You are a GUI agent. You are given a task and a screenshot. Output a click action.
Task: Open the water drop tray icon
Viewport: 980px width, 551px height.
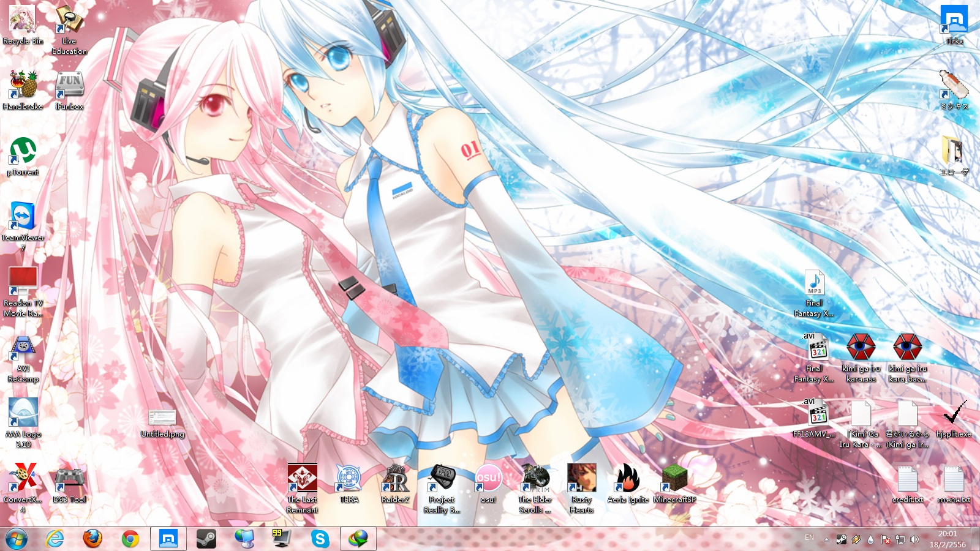tap(870, 539)
